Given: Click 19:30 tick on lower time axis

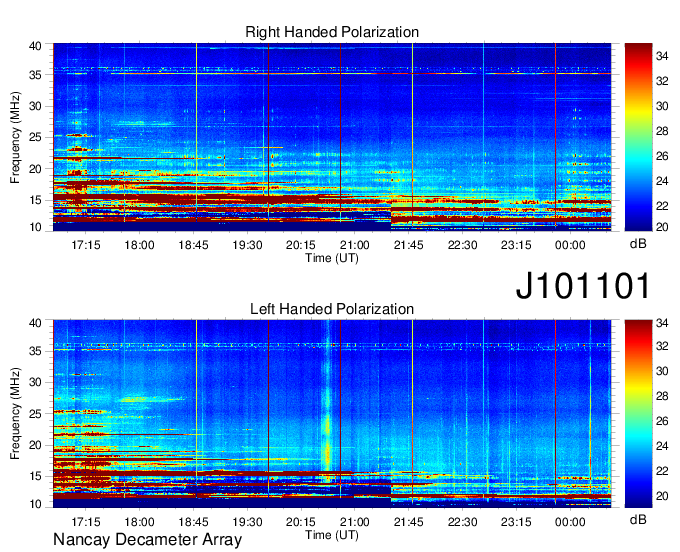Looking at the screenshot, I should click(x=247, y=522).
